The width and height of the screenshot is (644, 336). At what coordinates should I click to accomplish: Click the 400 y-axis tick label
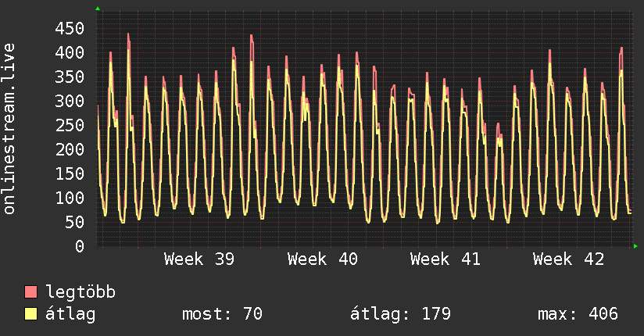(x=70, y=52)
